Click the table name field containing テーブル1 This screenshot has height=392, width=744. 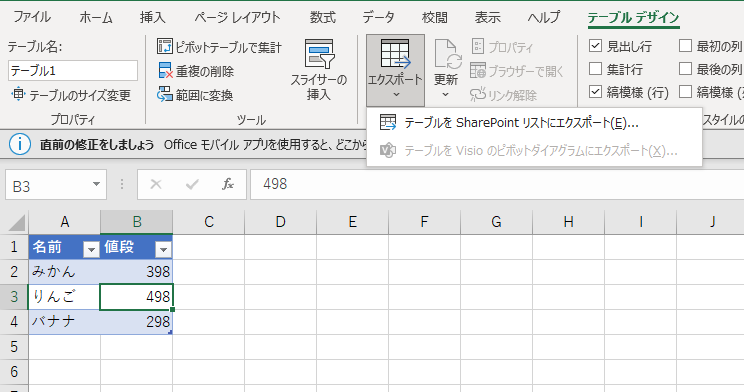click(73, 71)
